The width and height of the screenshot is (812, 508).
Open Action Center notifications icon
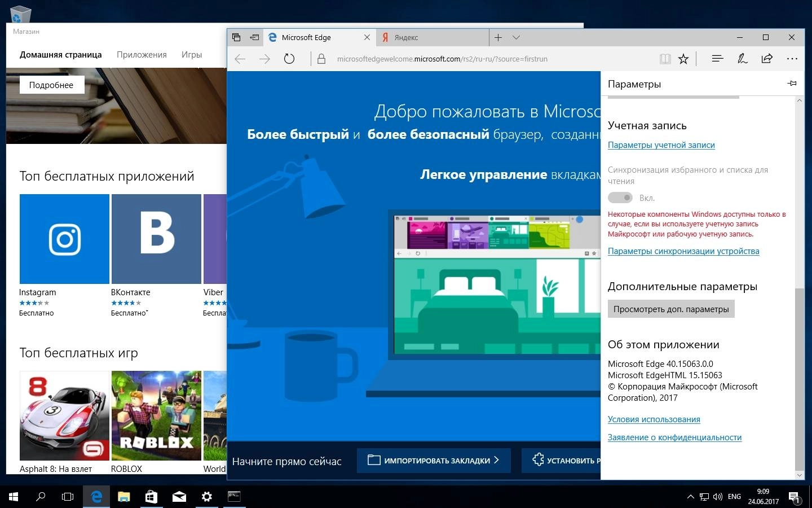(795, 497)
